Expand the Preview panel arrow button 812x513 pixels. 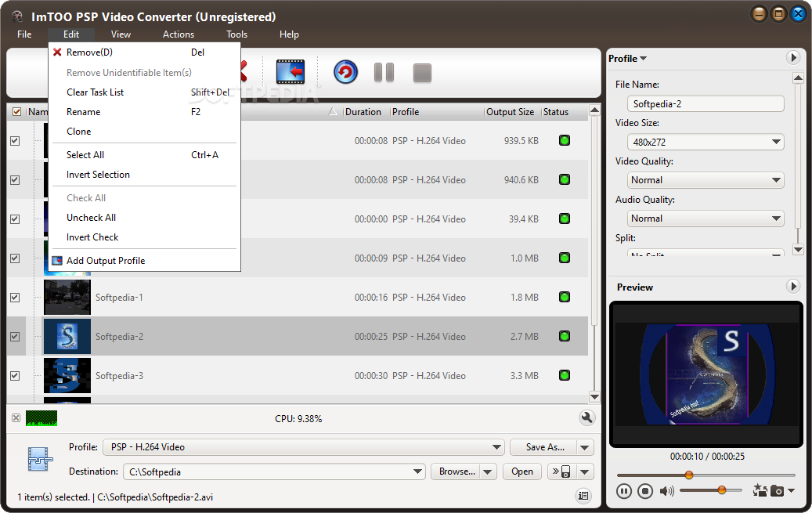(793, 286)
